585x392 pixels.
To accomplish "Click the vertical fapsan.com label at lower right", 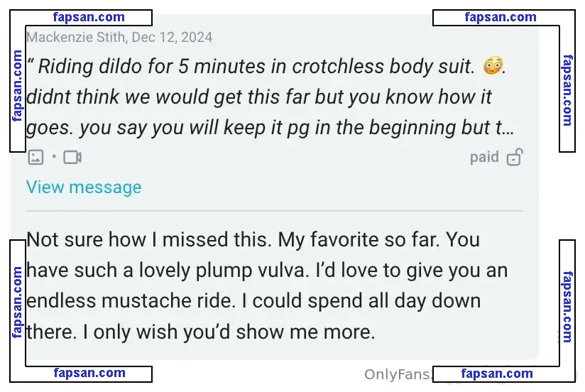I will (567, 307).
